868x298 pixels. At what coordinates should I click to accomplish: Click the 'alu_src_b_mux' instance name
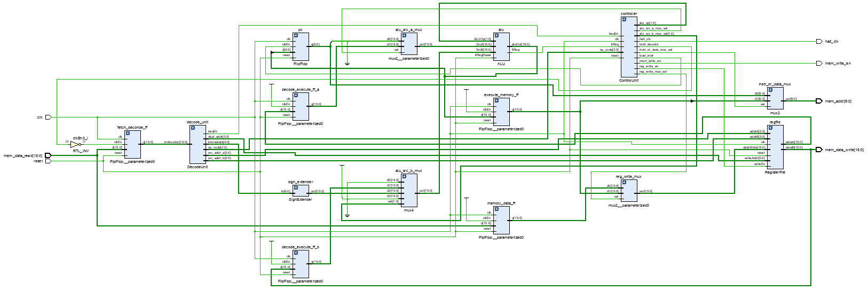coord(409,171)
